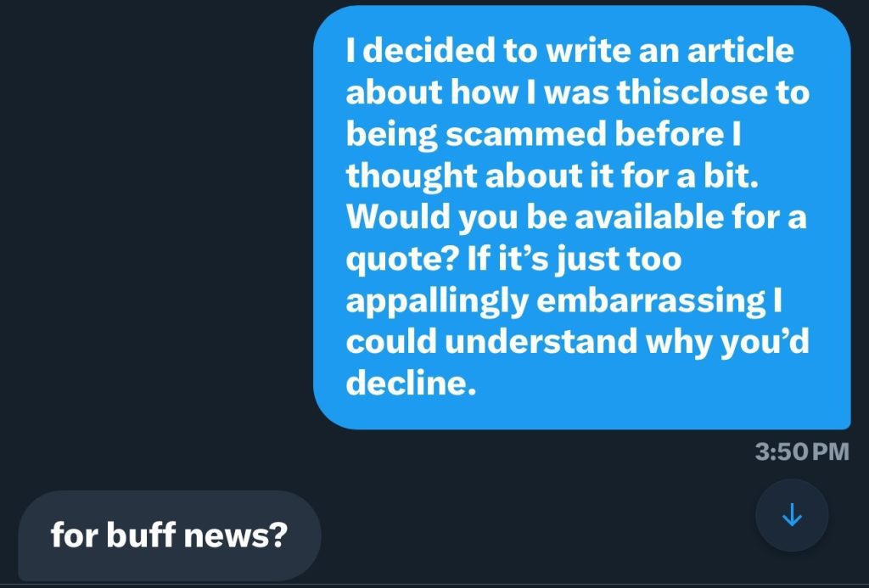Click the 3:50 PM timestamp

pos(801,451)
